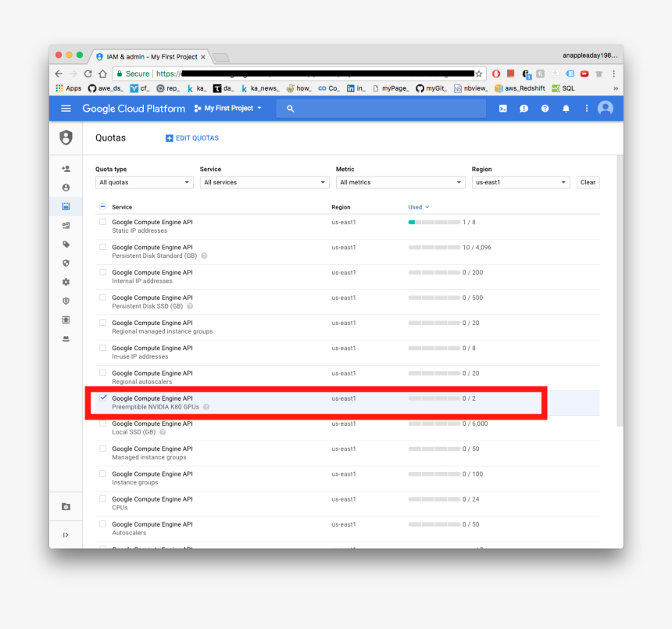Viewport: 672px width, 629px height.
Task: Bookmark the page with star icon
Action: 479,73
